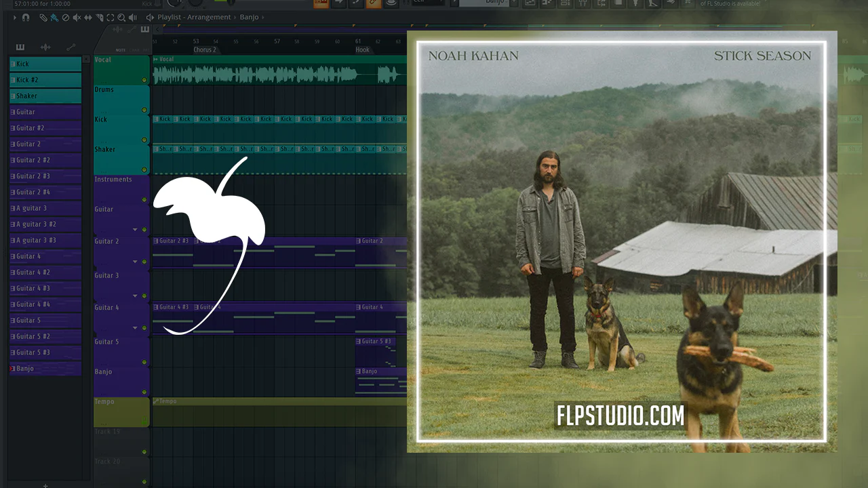The image size is (868, 488).
Task: Select A guitar 3 pattern in picker
Action: (x=45, y=208)
